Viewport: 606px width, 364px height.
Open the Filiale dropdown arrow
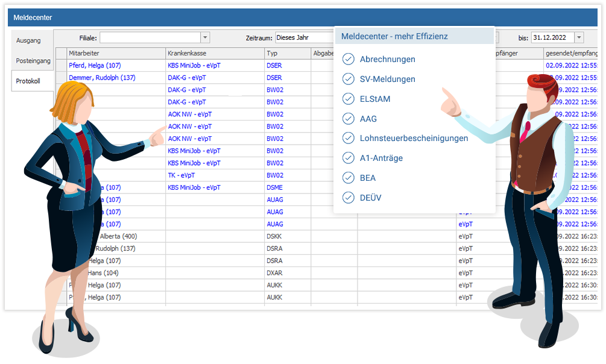205,38
